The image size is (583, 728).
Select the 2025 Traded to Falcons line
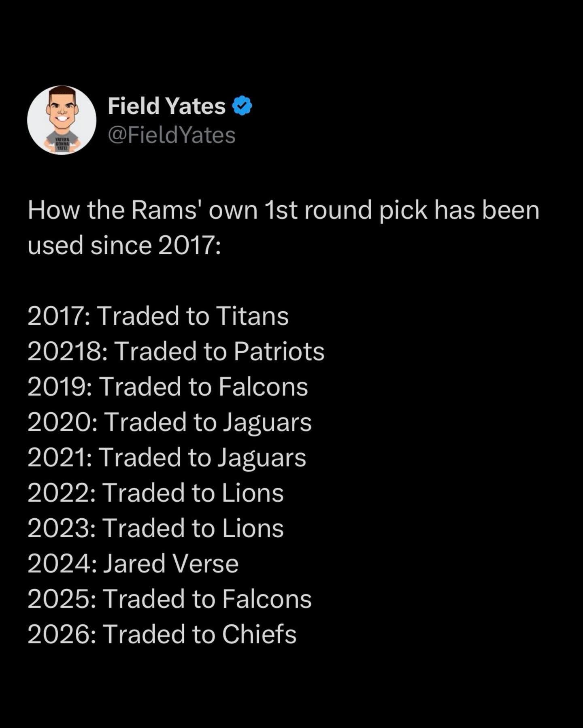click(169, 599)
